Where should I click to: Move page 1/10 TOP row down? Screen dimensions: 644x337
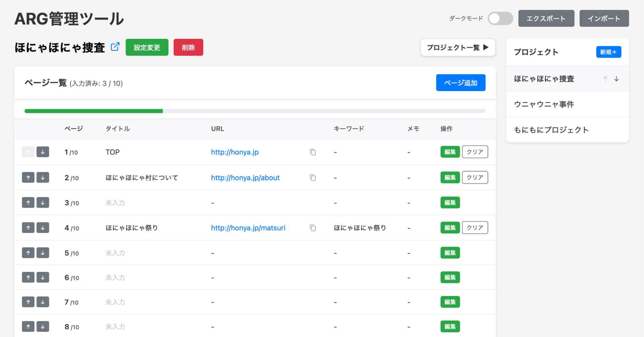(x=43, y=152)
